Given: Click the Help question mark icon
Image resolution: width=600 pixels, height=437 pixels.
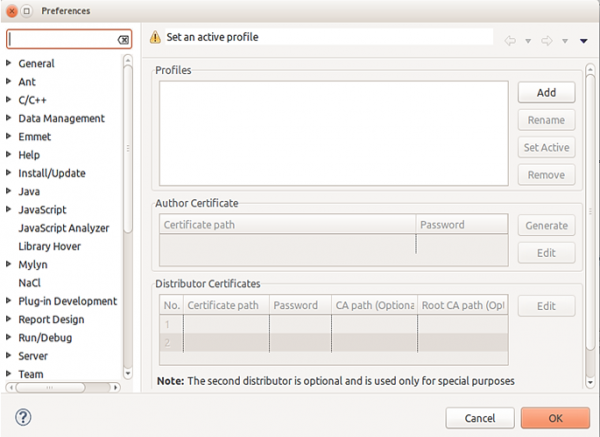Looking at the screenshot, I should tap(23, 416).
